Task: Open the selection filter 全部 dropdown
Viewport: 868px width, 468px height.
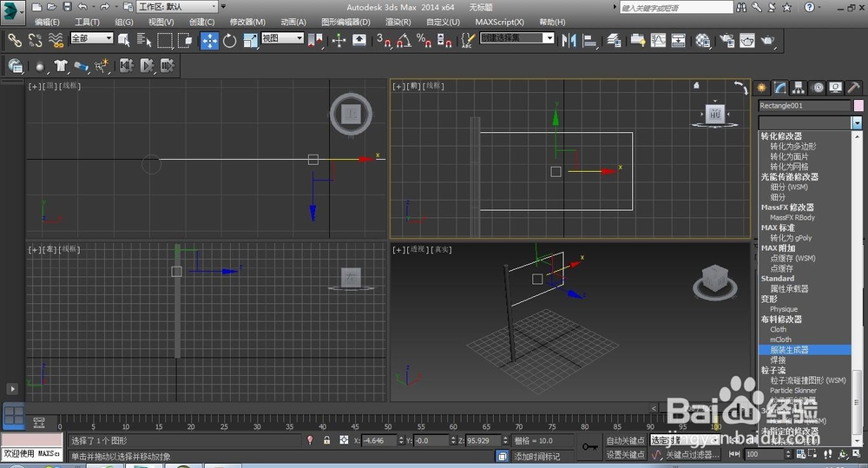Action: coord(108,39)
